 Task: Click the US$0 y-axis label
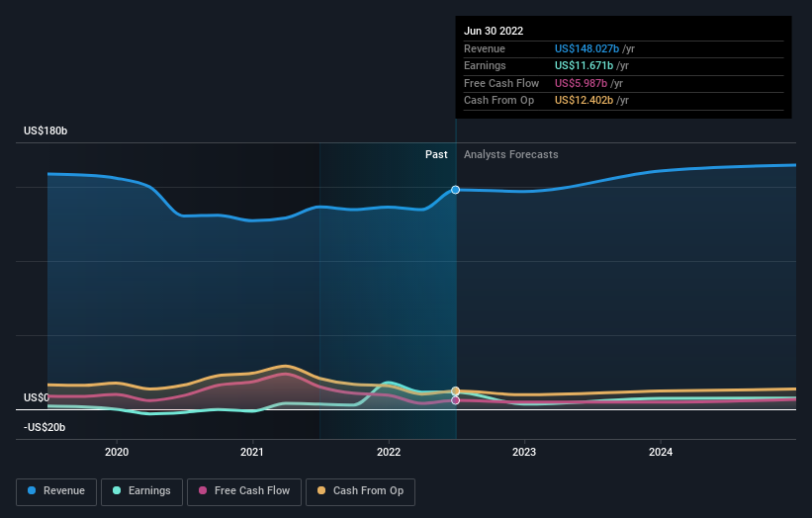[x=37, y=397]
